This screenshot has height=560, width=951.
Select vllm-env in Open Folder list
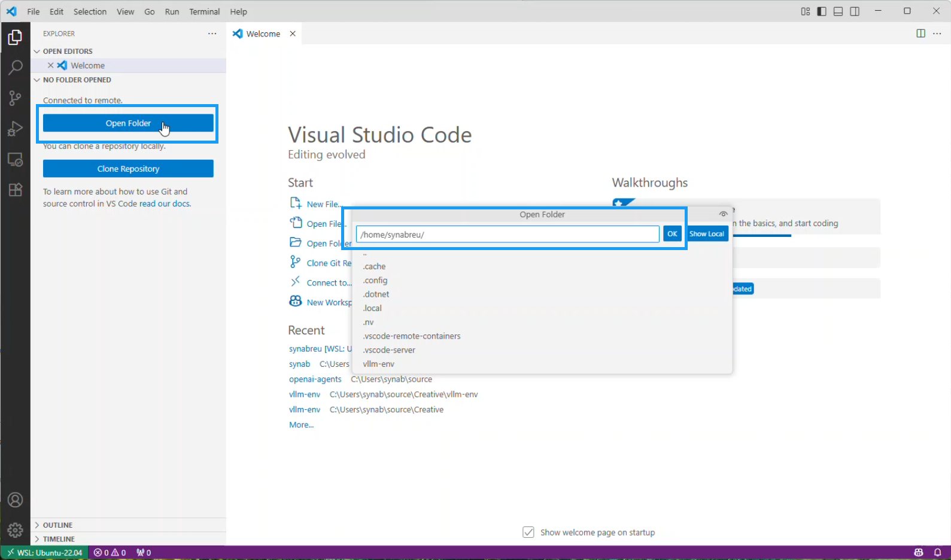tap(542, 364)
